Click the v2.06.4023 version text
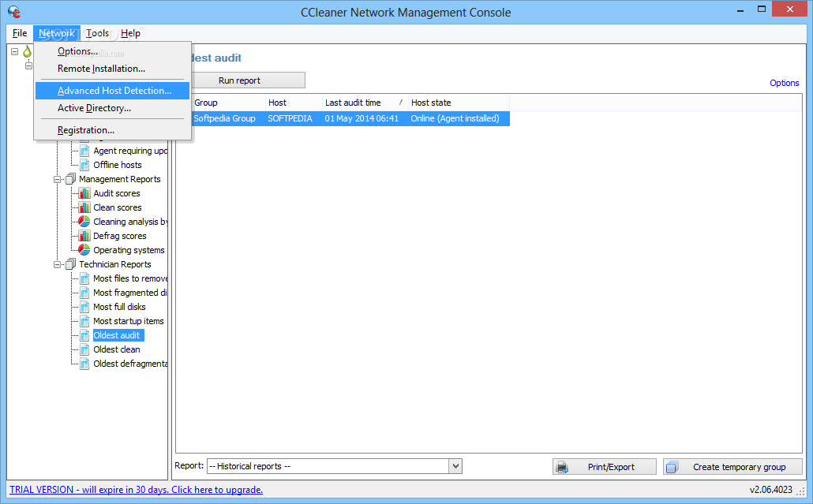Viewport: 813px width, 504px height. pyautogui.click(x=770, y=490)
